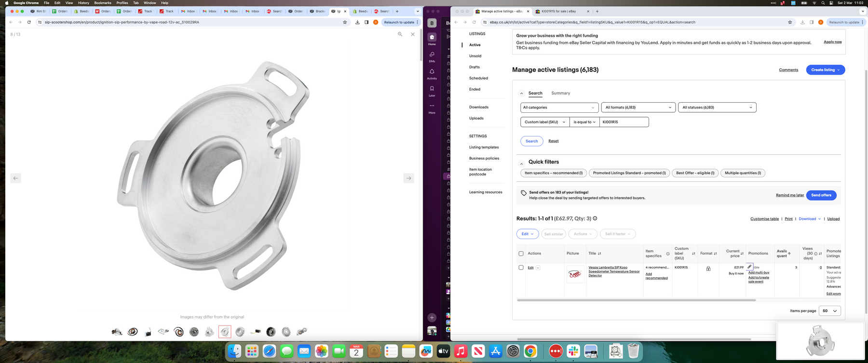Open Spotlight search in macOS menu bar
868x363 pixels.
(x=823, y=3)
